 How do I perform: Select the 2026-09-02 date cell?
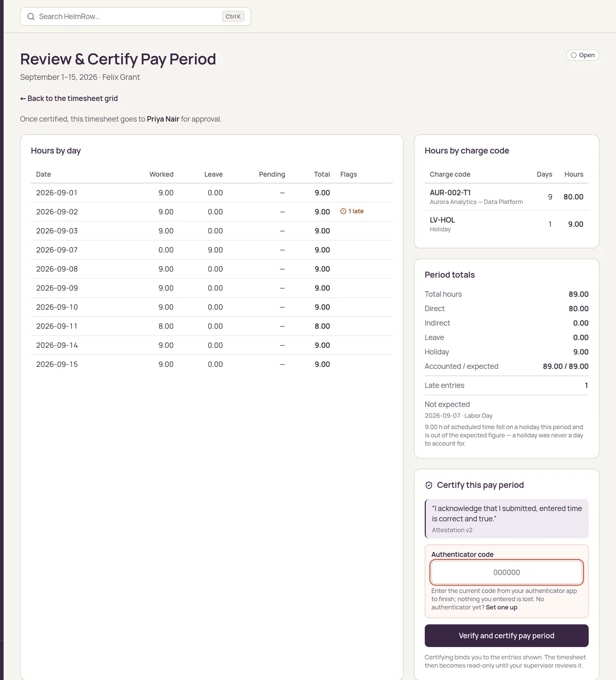pos(57,212)
